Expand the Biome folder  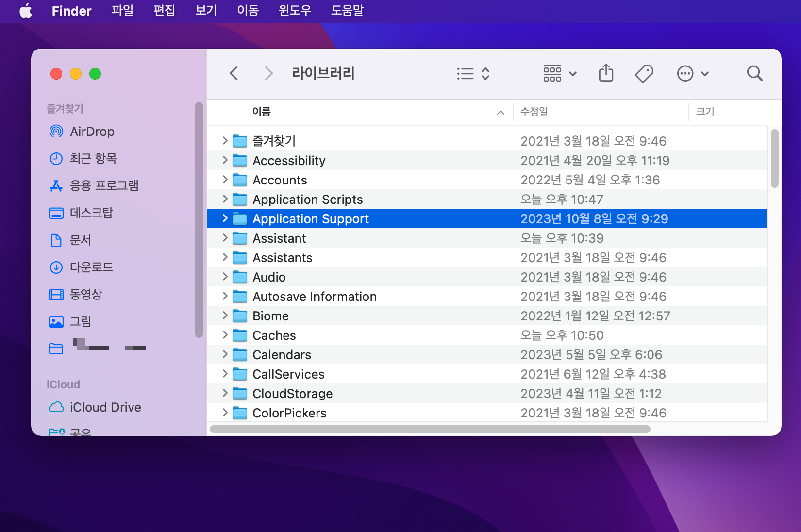click(x=225, y=316)
